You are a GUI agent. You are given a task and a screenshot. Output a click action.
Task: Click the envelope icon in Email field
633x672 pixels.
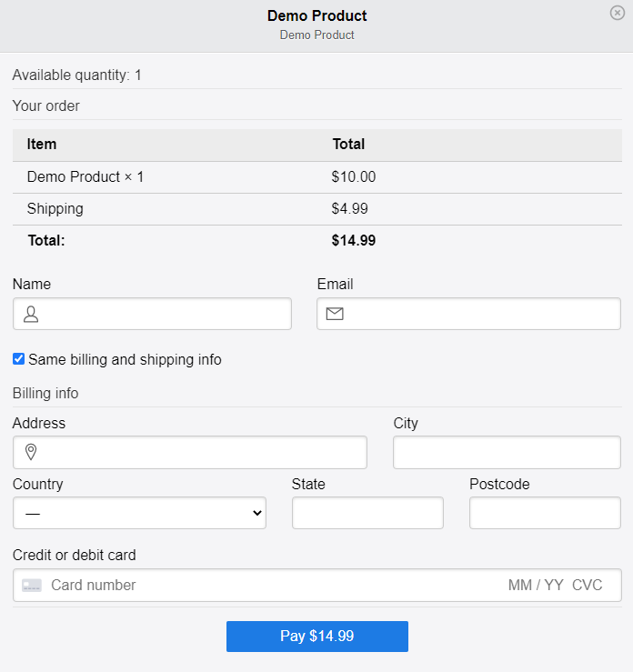(x=335, y=314)
